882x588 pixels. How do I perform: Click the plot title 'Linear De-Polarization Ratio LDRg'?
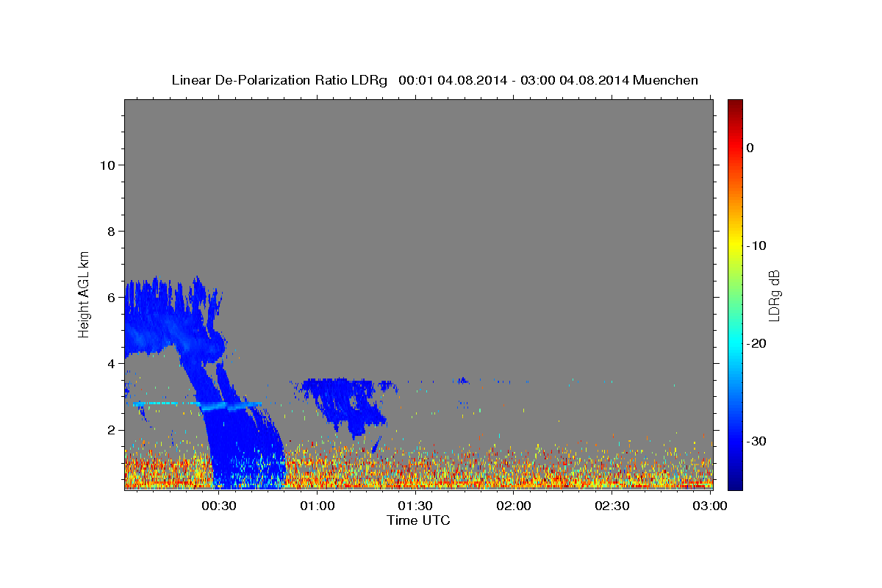(279, 80)
